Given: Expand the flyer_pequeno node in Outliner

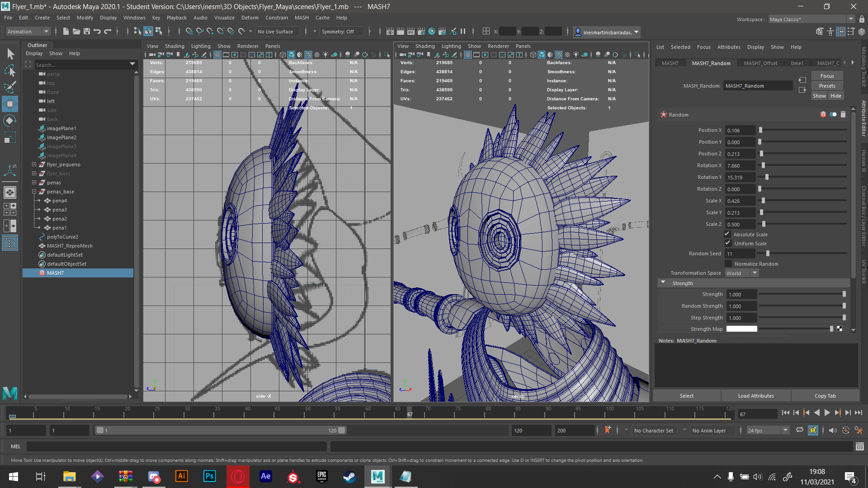Looking at the screenshot, I should 34,164.
